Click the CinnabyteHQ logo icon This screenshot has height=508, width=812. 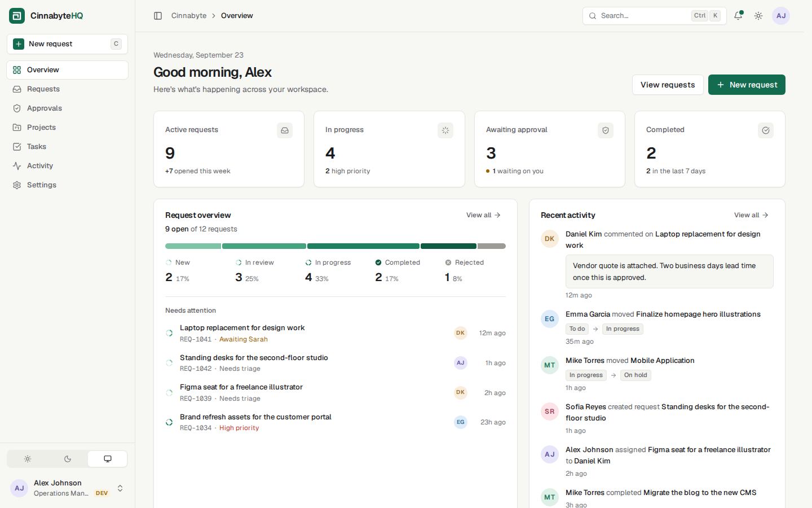[17, 16]
